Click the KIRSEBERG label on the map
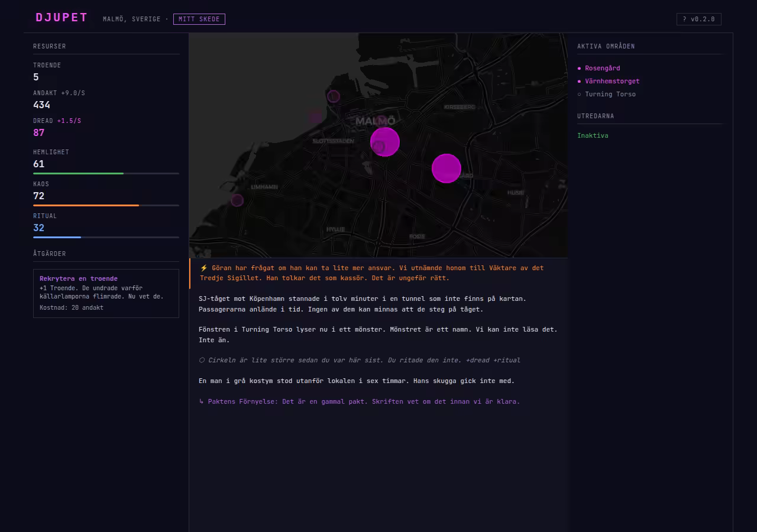 460,107
